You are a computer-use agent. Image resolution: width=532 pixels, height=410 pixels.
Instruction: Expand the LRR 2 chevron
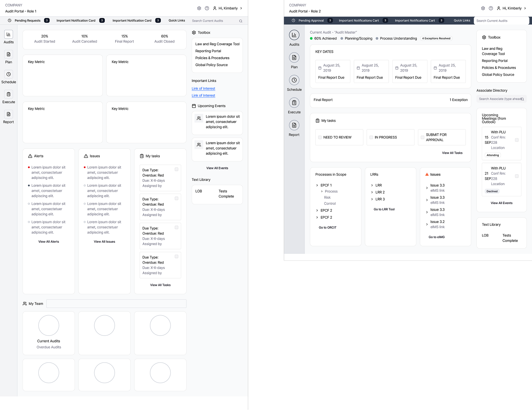372,192
